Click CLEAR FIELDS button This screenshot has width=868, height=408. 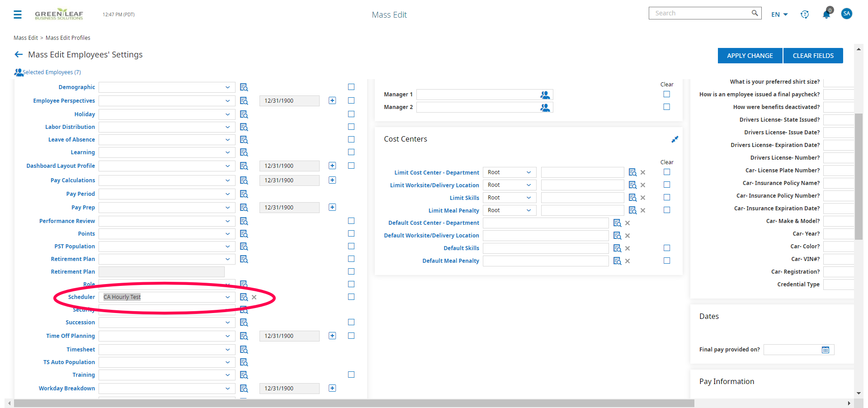click(813, 56)
